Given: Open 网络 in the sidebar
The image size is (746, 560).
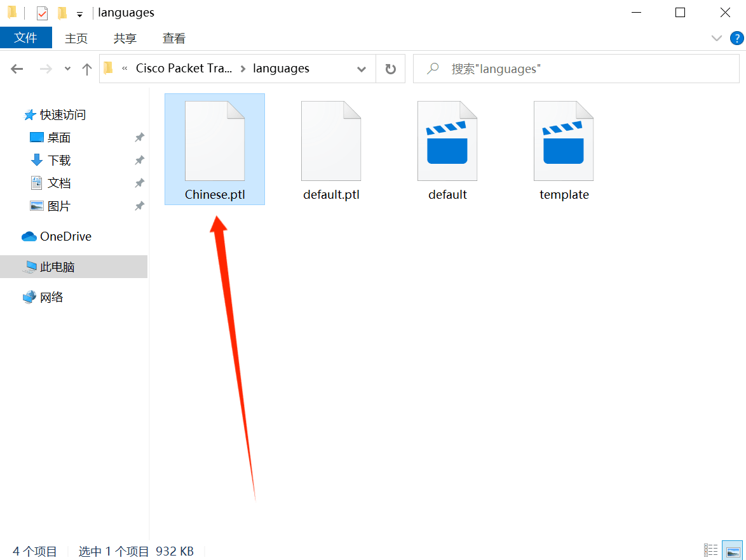Looking at the screenshot, I should tap(43, 297).
